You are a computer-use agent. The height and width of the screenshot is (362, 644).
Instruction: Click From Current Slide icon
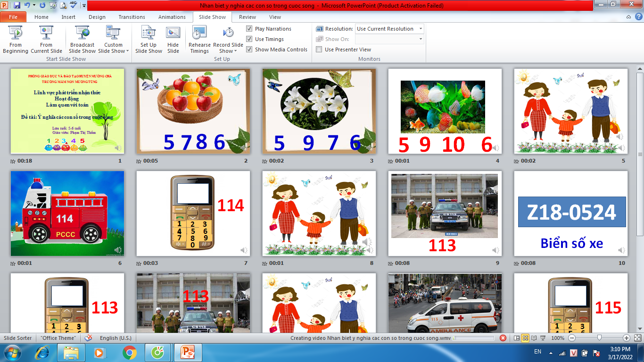coord(46,33)
